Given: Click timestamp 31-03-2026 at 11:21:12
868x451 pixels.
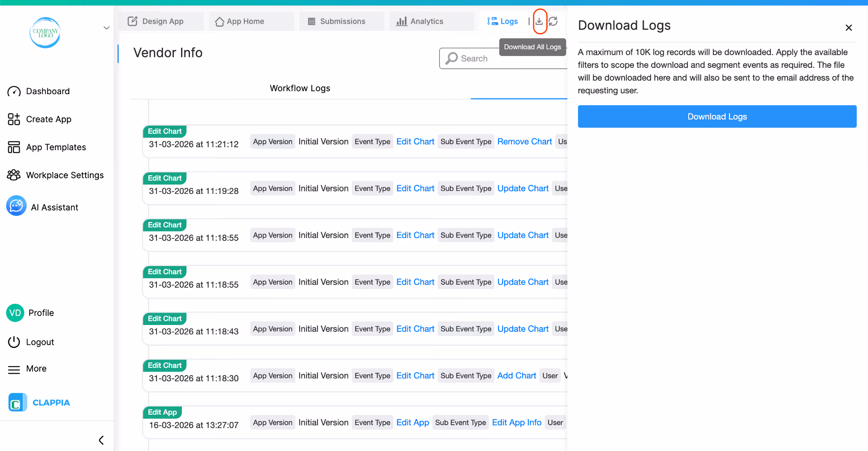Looking at the screenshot, I should tap(194, 144).
